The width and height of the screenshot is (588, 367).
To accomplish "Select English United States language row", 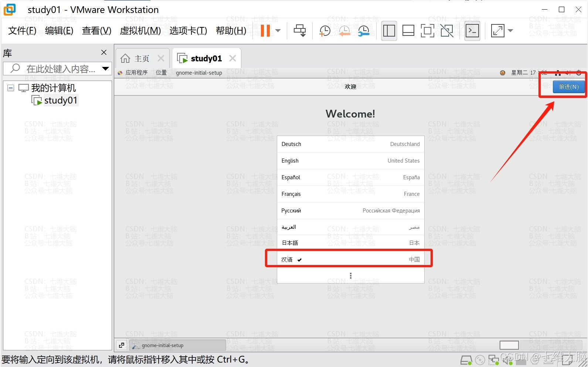I will tap(350, 161).
